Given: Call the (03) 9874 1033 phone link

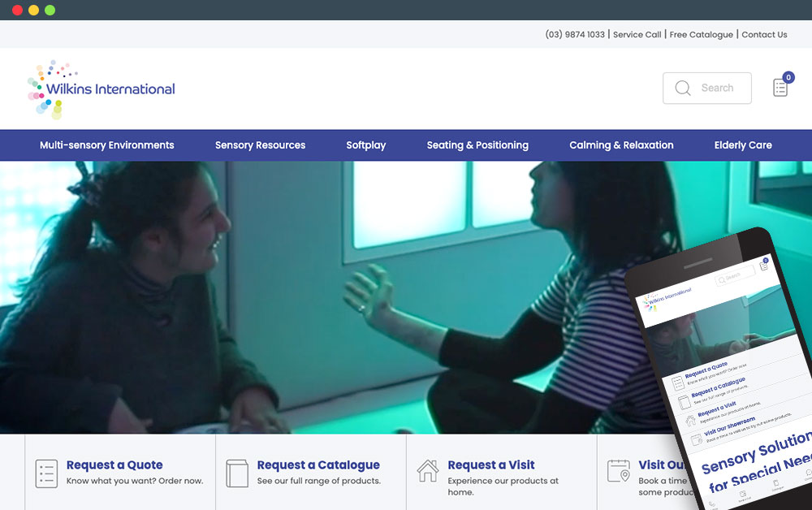Looking at the screenshot, I should click(575, 35).
